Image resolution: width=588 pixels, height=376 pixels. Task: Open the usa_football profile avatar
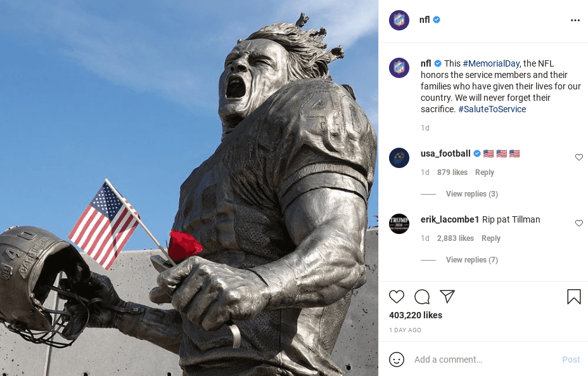tap(399, 158)
